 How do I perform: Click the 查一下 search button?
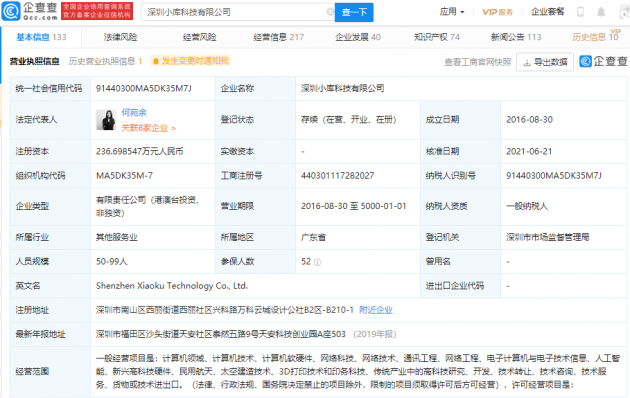pos(354,12)
